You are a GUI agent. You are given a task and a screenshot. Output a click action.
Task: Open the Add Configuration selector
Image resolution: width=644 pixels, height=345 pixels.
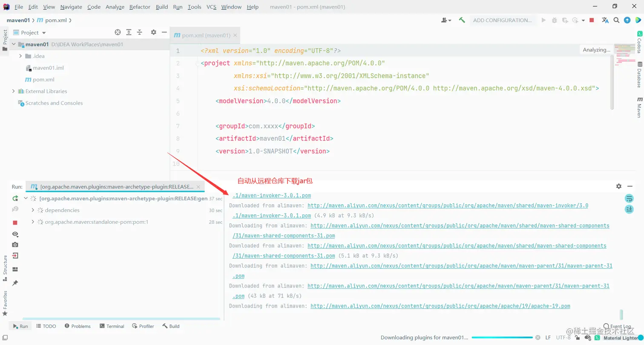tap(503, 20)
